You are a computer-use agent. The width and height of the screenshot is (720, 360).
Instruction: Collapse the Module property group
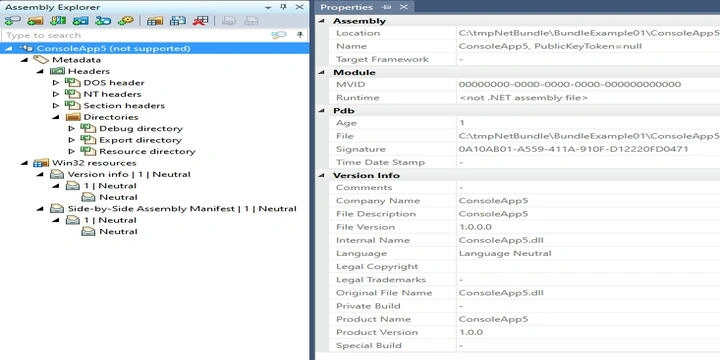[x=322, y=72]
